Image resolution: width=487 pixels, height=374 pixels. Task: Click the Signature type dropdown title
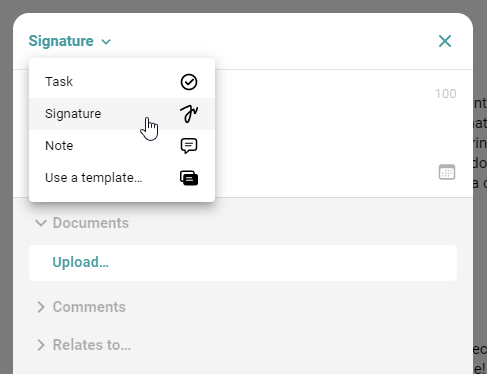click(61, 41)
